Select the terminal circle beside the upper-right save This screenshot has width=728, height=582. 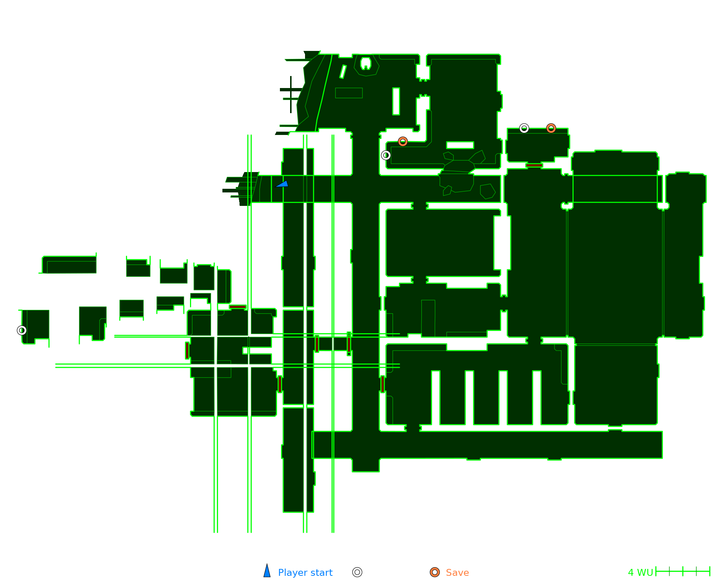[524, 128]
